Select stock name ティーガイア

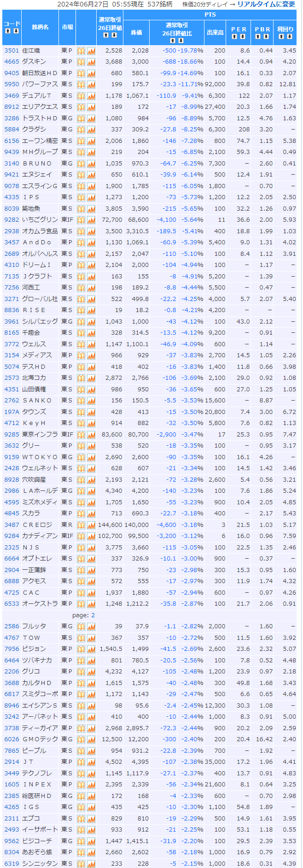click(x=40, y=728)
